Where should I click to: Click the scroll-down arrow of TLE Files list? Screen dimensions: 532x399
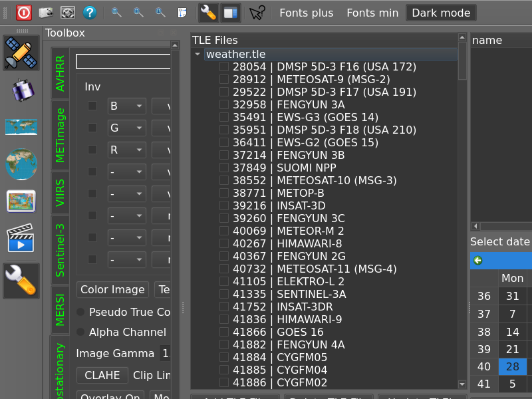click(x=462, y=384)
